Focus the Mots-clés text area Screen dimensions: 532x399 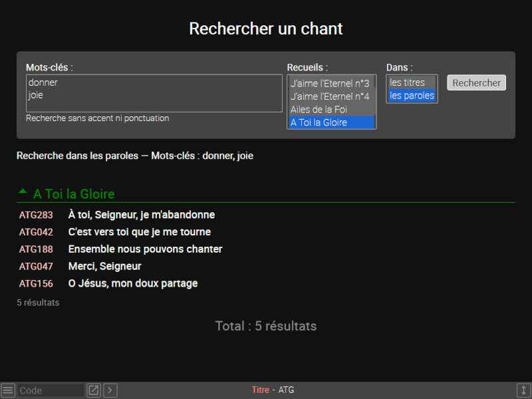click(154, 93)
